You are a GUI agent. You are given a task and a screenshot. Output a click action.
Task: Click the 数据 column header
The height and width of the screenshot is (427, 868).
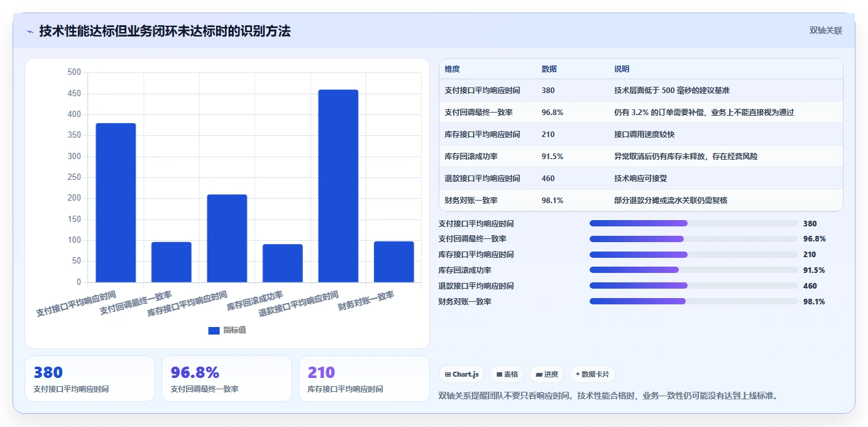(x=549, y=69)
